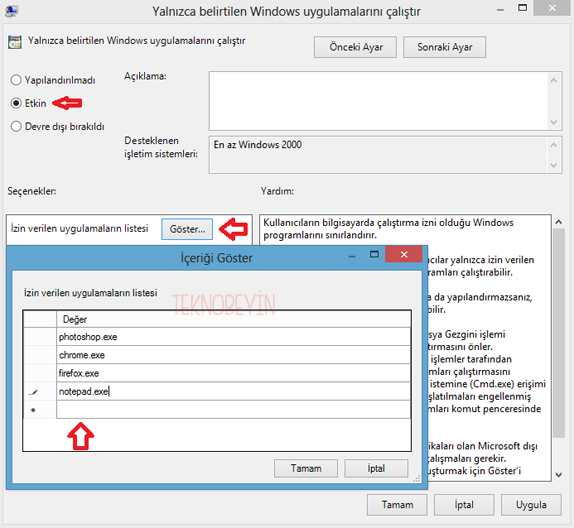Click the policy setting icon beside the heading
574x528 pixels.
15,42
